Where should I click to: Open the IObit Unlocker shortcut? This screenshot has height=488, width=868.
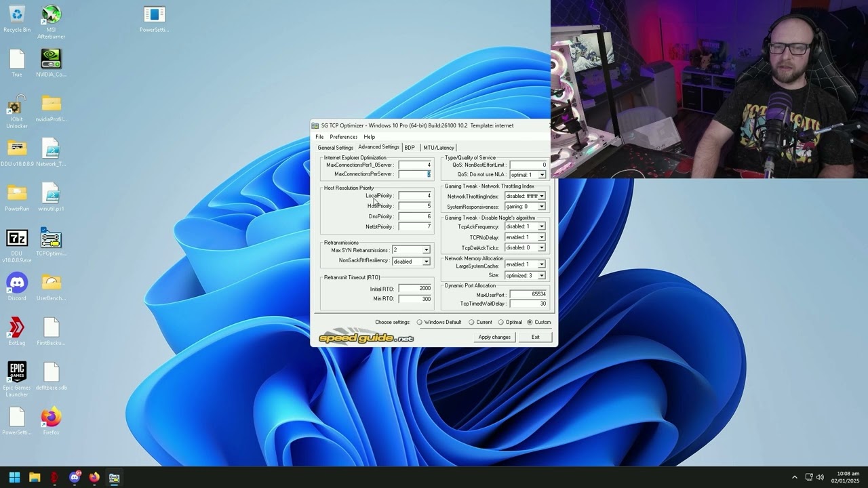[17, 112]
